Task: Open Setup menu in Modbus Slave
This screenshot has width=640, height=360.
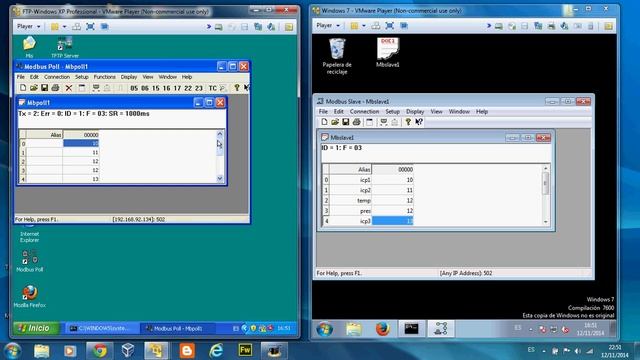Action: click(392, 111)
